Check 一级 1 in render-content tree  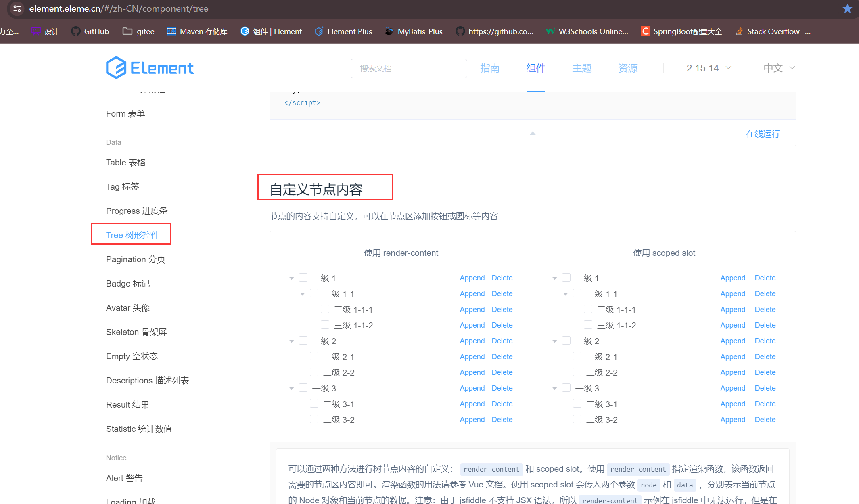pos(303,278)
